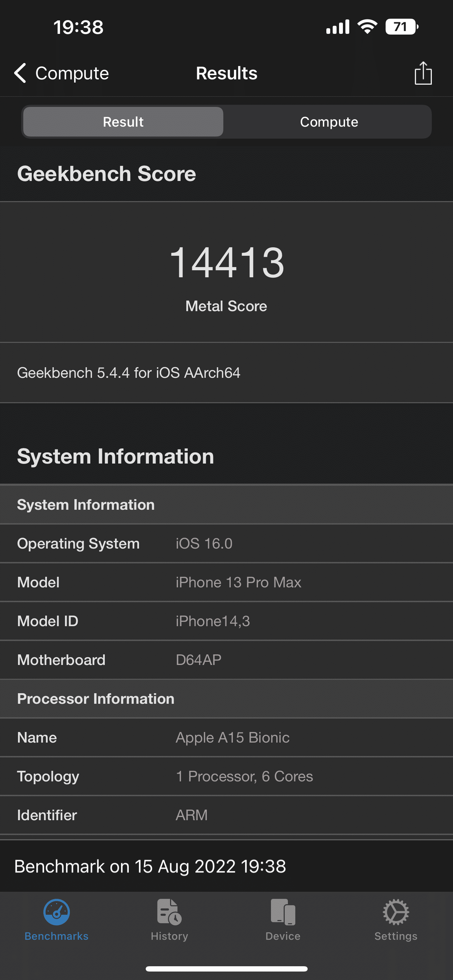Screen dimensions: 453x980
Task: Select the ARM identifier value
Action: pos(192,815)
